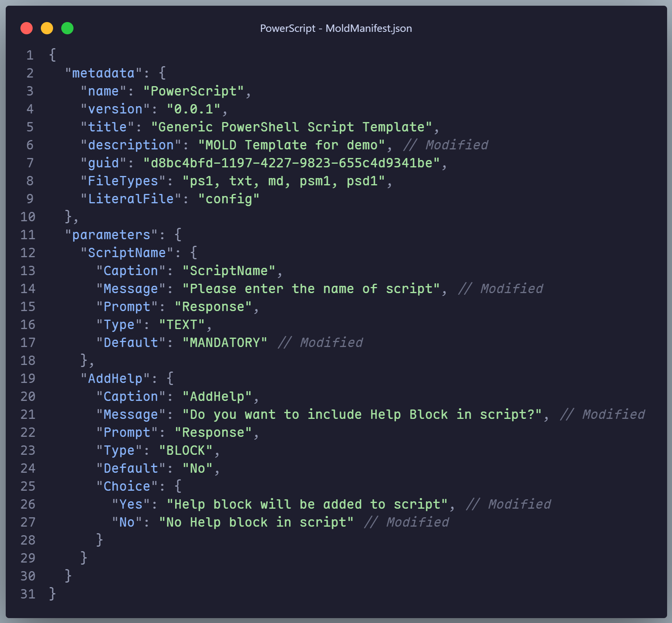Screen dimensions: 672x623
Task: Click line number 1 in the gutter
Action: (30, 55)
